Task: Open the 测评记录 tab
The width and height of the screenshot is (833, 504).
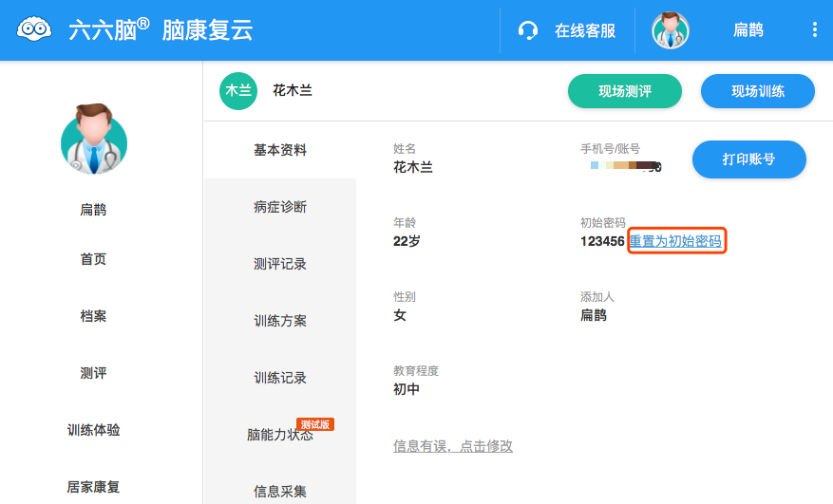Action: [280, 264]
